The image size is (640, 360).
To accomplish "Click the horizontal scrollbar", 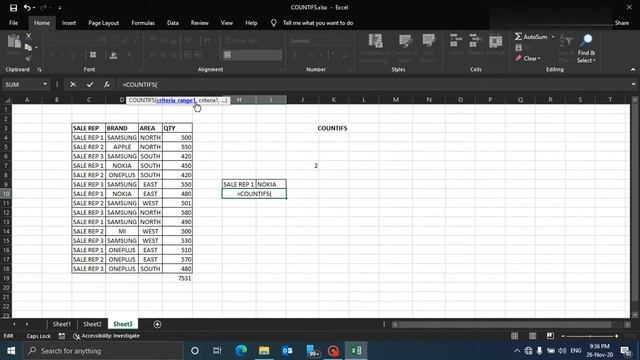I will click(x=505, y=324).
